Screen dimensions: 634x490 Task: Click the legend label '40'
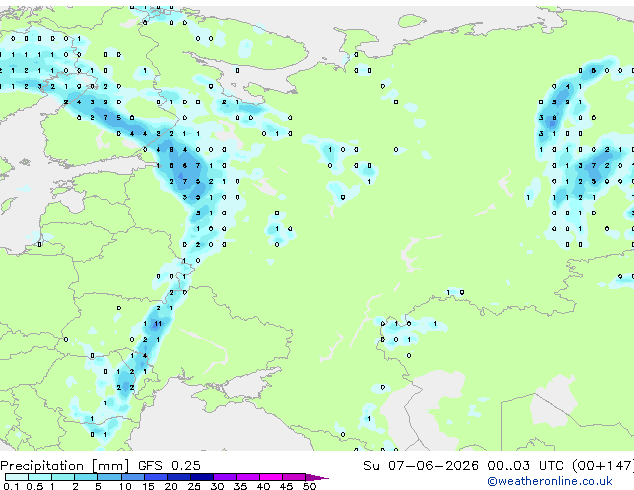[x=263, y=486]
